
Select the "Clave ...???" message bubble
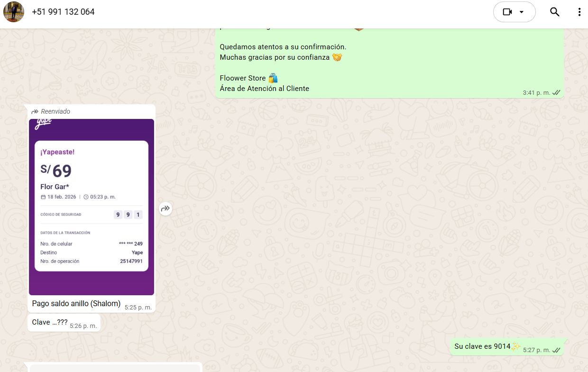(50, 322)
